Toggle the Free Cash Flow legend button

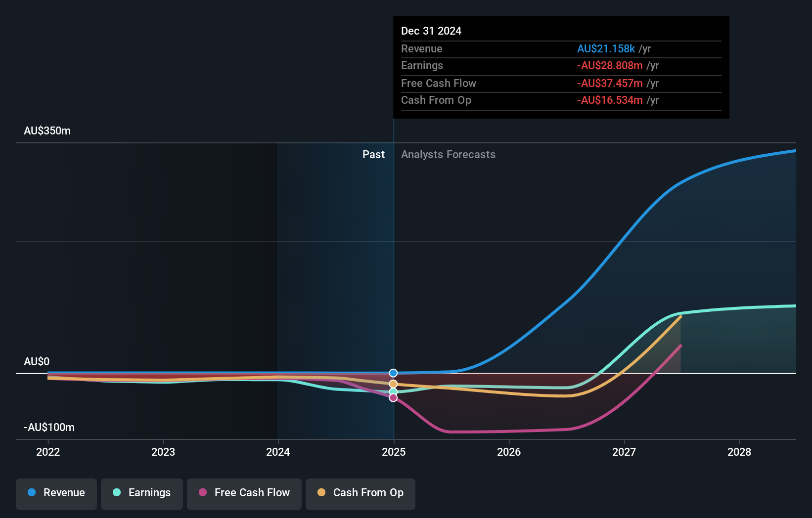pyautogui.click(x=244, y=494)
